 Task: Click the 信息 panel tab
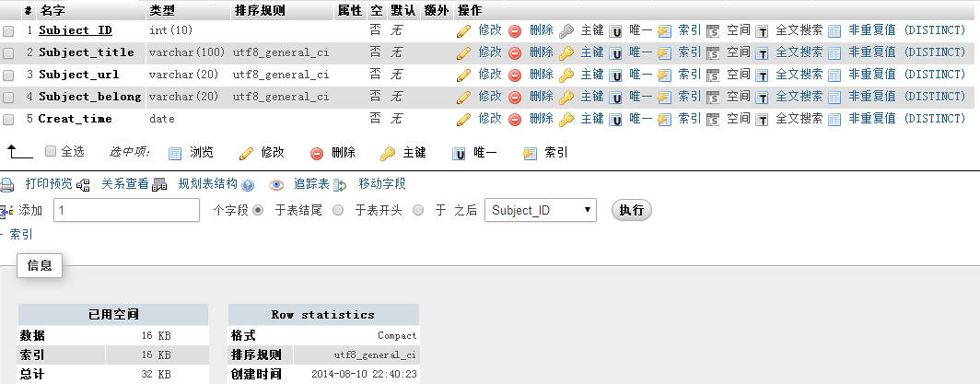(x=40, y=265)
